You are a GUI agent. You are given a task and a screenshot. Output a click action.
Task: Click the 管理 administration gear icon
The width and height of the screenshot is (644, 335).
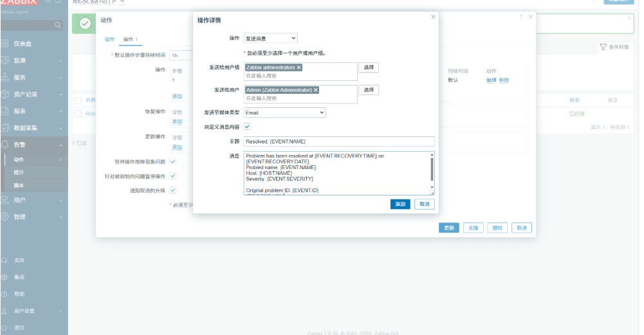(5, 217)
